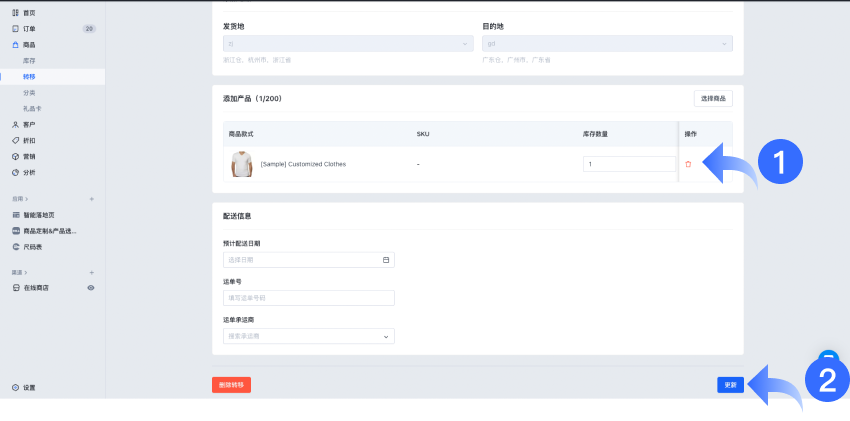The image size is (850, 421).
Task: Select the 转移 submenu item
Action: point(29,77)
